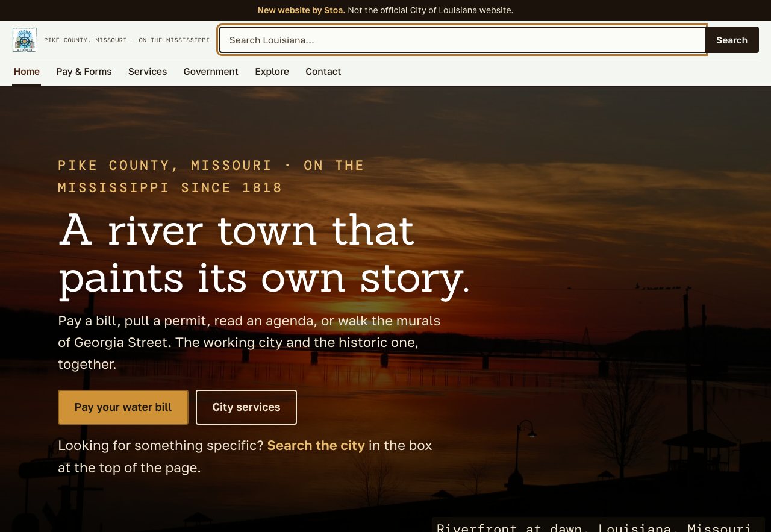Click the Louisiana city seal logo
Viewport: 771px width, 532px height.
tap(25, 40)
